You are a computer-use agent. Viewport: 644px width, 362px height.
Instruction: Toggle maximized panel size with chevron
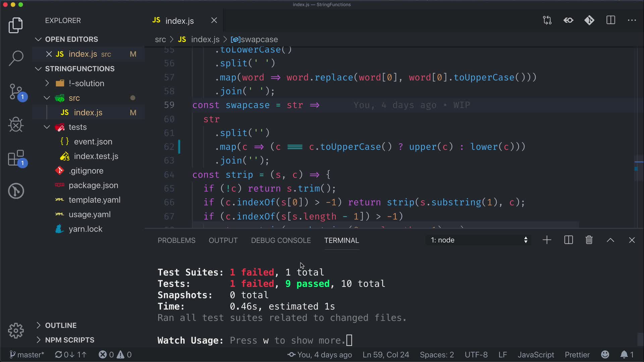pyautogui.click(x=610, y=240)
